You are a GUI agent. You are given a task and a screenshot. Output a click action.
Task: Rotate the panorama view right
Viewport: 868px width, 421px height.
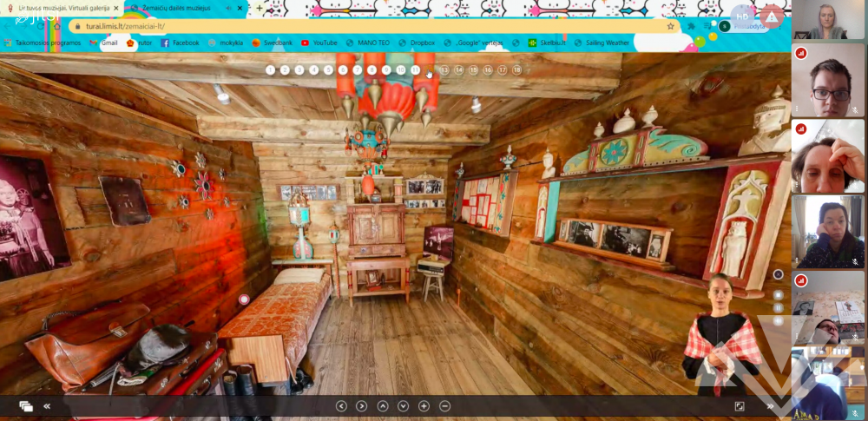[x=361, y=406]
